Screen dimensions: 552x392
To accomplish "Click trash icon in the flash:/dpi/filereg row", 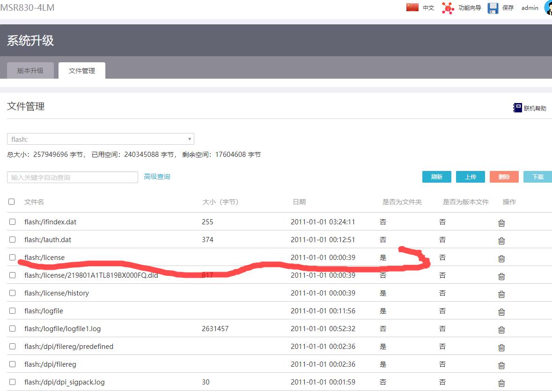I will [x=501, y=365].
